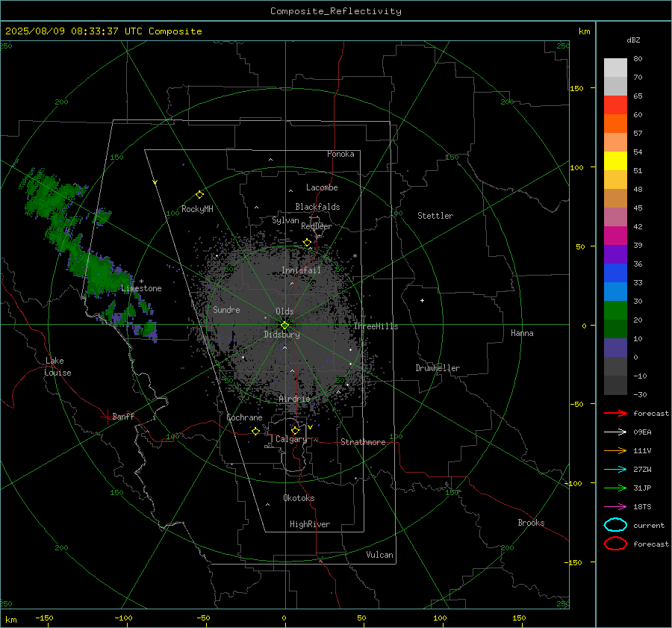The height and width of the screenshot is (628, 672).
Task: Click the cyan 27ZW arrow in legend
Action: tap(615, 470)
